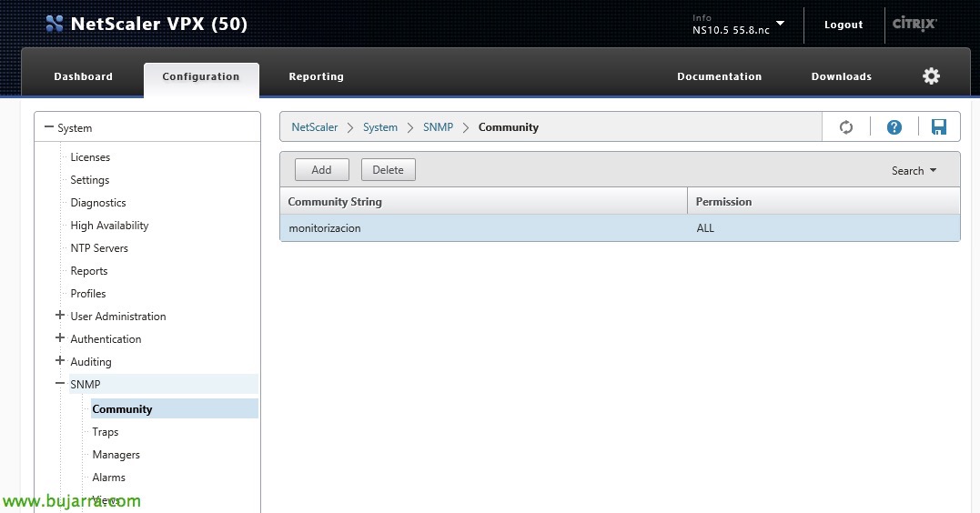Go to the Downloads tab

click(x=842, y=76)
